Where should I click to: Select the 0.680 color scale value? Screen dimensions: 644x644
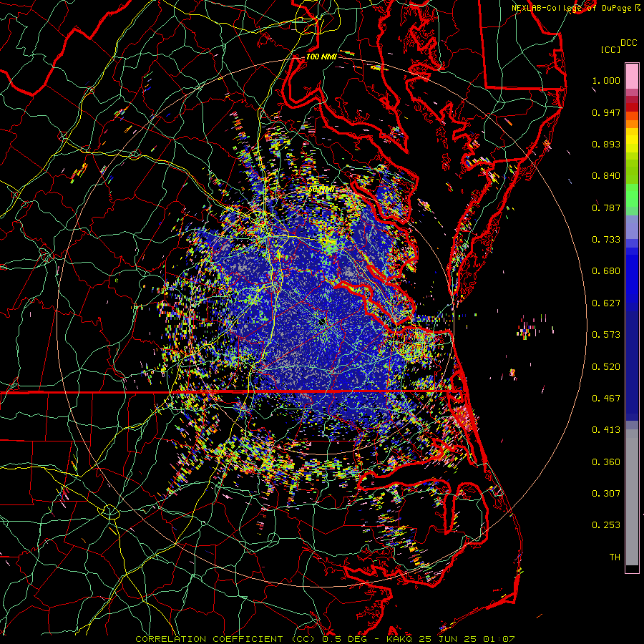pos(606,271)
